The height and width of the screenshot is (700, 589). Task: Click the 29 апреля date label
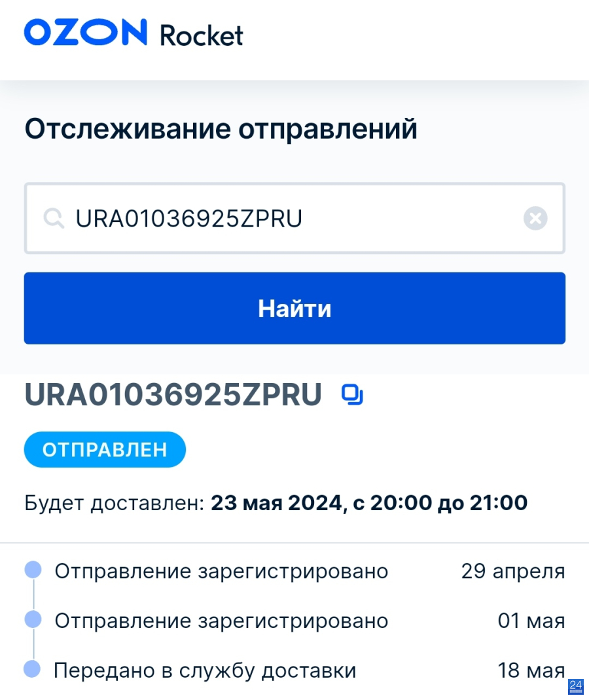point(513,572)
